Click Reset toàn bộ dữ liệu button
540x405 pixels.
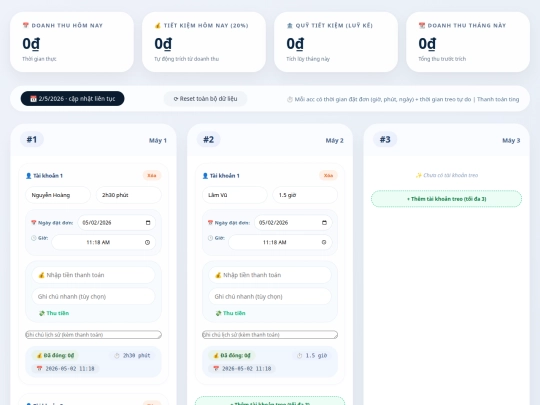(x=205, y=98)
